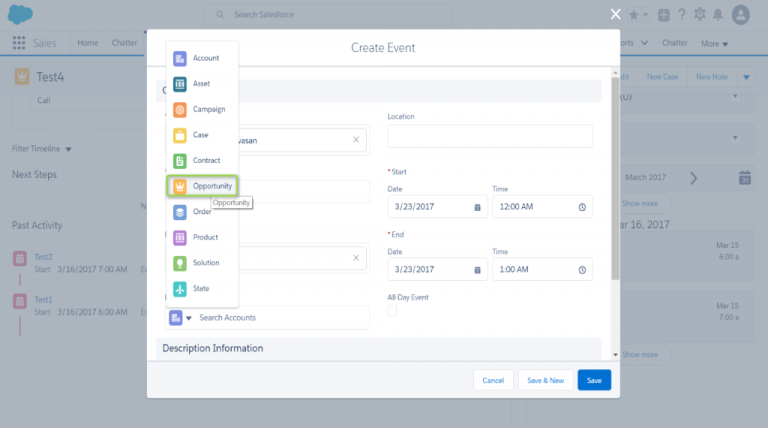The image size is (768, 428).
Task: Expand the More navigation menu
Action: click(714, 44)
